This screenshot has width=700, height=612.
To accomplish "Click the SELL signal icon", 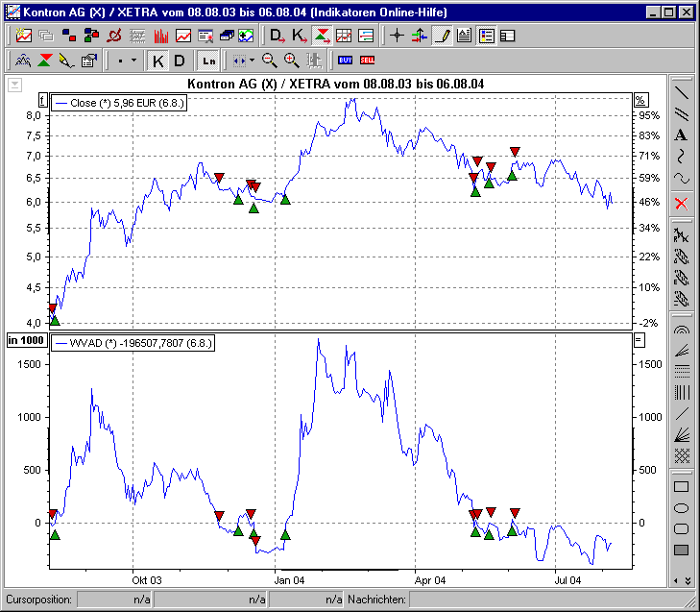I will [367, 61].
